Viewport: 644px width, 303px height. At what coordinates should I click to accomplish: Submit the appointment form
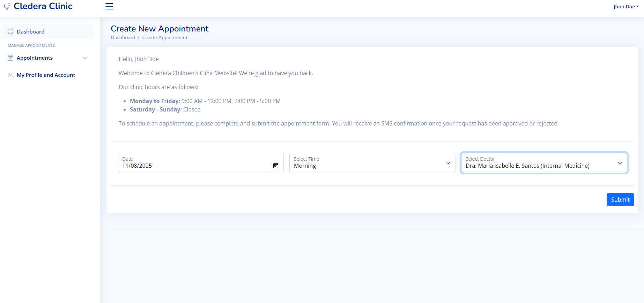coord(620,200)
